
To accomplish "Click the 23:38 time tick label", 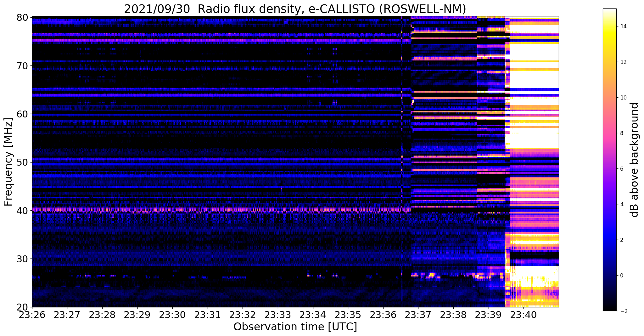I will pos(453,315).
